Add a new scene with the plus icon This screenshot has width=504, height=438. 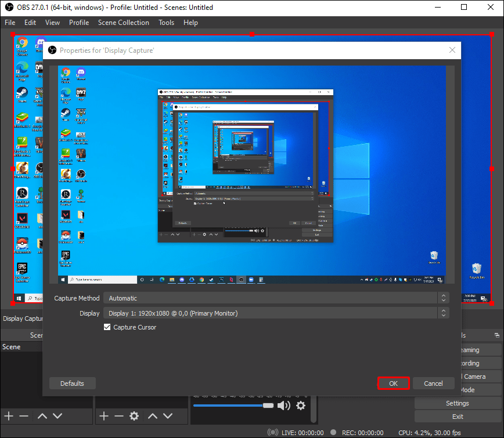coord(8,416)
